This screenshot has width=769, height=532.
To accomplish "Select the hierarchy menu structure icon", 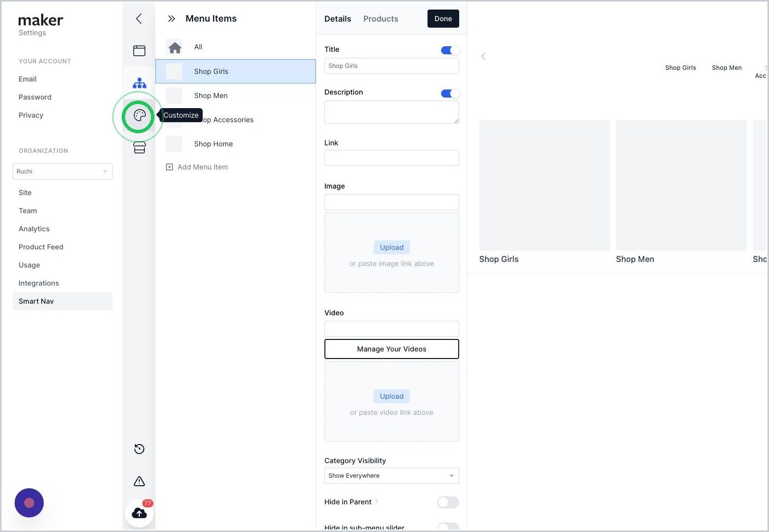I will (139, 83).
